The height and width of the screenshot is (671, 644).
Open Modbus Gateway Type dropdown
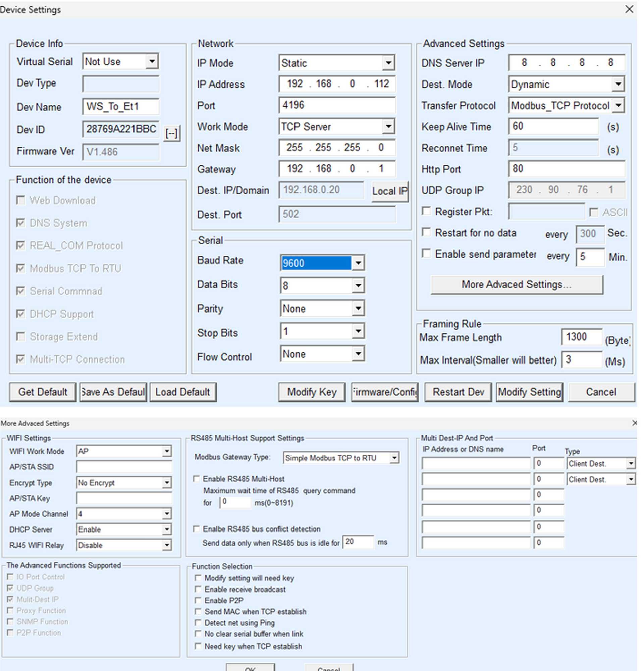click(394, 458)
